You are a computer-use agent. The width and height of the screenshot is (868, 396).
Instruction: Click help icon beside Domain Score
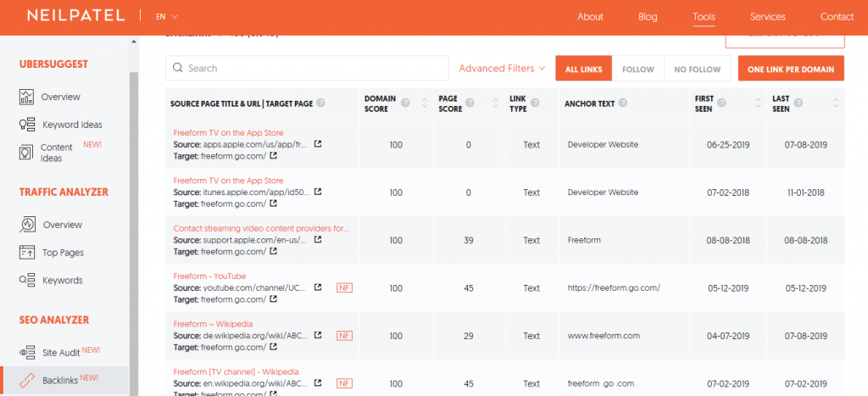[405, 103]
